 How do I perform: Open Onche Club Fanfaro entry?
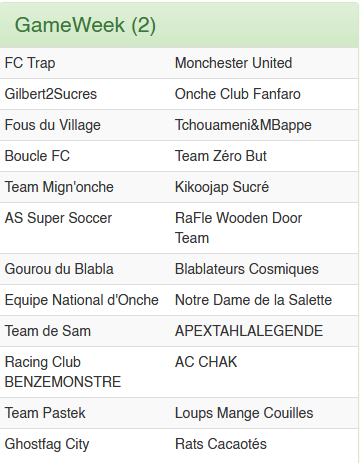pos(238,94)
